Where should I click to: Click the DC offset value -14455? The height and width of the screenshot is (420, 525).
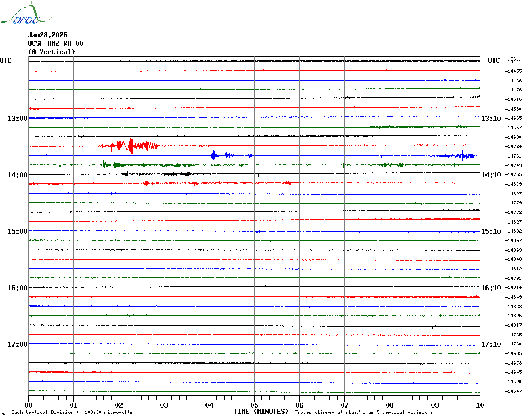[x=513, y=71]
